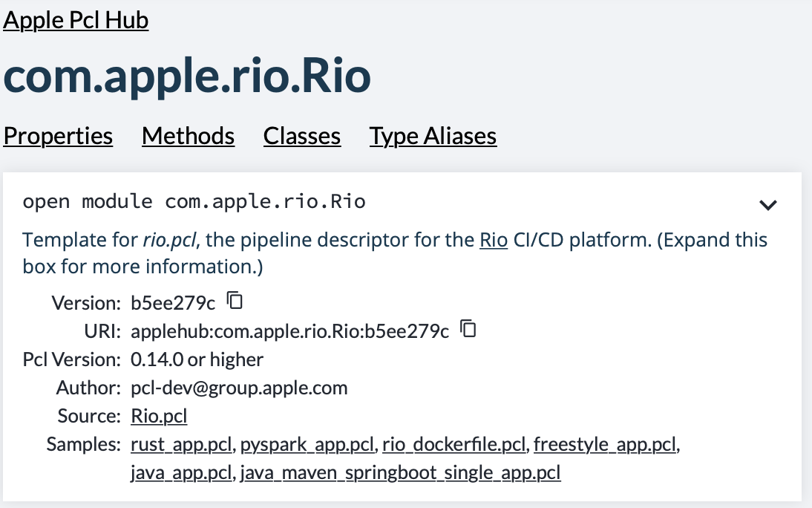Expand the module information box chevron
This screenshot has width=812, height=508.
coord(767,205)
